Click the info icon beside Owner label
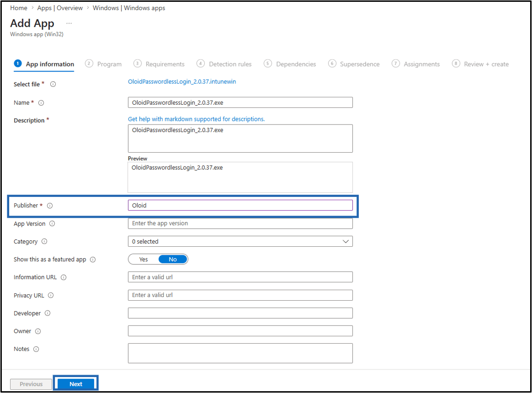The width and height of the screenshot is (532, 393). click(38, 331)
